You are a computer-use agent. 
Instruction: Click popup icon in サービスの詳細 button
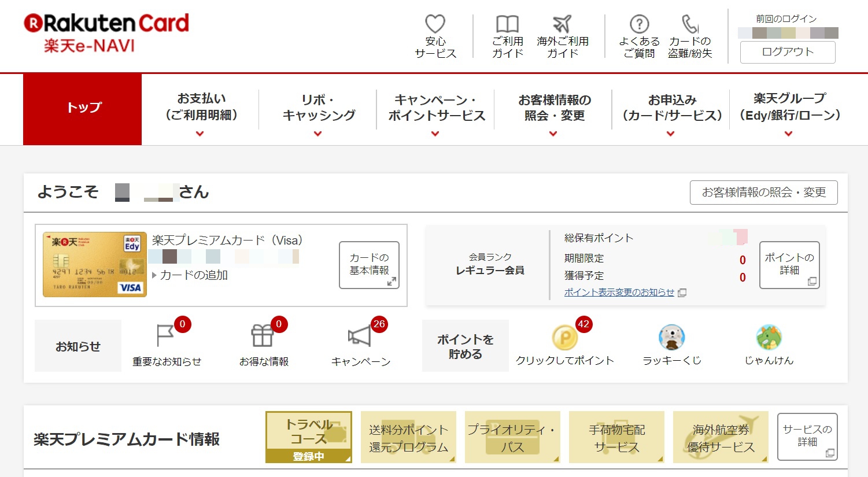pyautogui.click(x=830, y=453)
